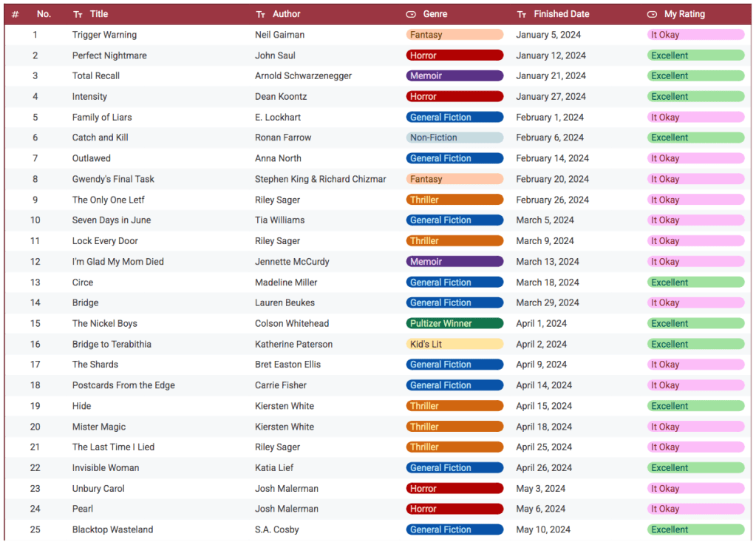Screen dimensions: 756x545
Task: Select the row number 7 cell
Action: coord(35,158)
